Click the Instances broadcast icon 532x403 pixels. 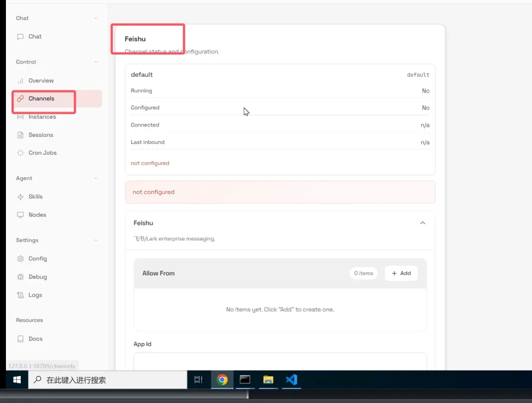pyautogui.click(x=20, y=117)
